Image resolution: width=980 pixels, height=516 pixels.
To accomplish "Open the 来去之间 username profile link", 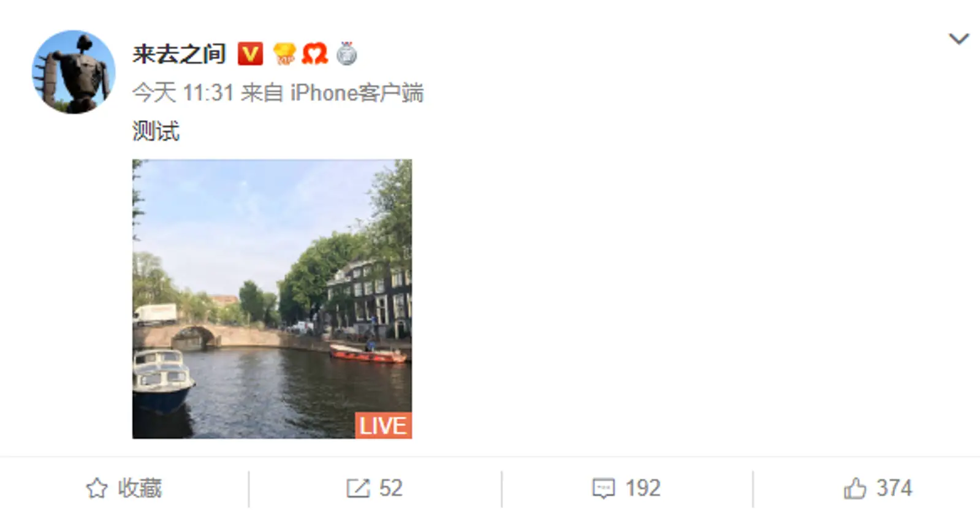I will (x=179, y=54).
